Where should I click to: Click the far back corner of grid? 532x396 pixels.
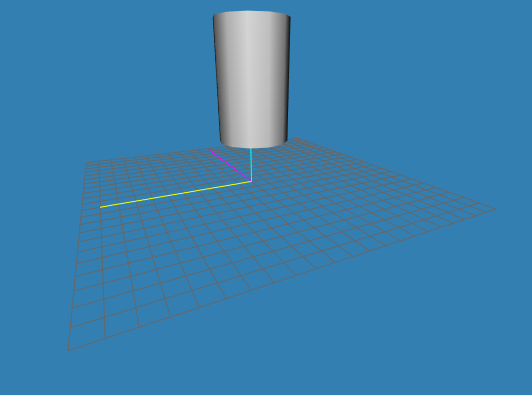298,138
